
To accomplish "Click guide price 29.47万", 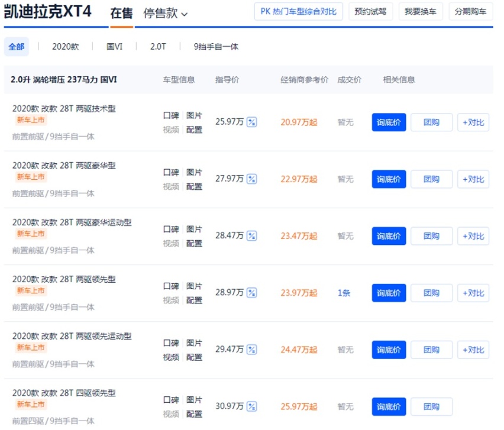I will 230,350.
